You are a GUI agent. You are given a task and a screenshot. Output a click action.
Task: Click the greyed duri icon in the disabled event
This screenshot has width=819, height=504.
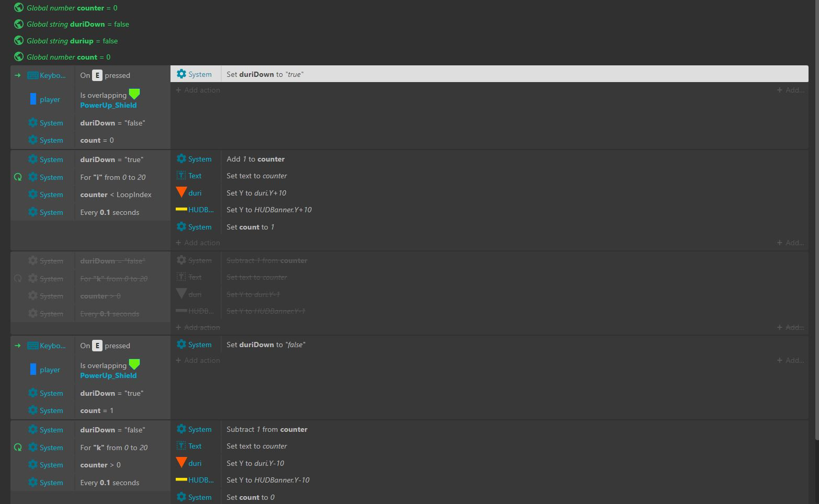pos(181,294)
